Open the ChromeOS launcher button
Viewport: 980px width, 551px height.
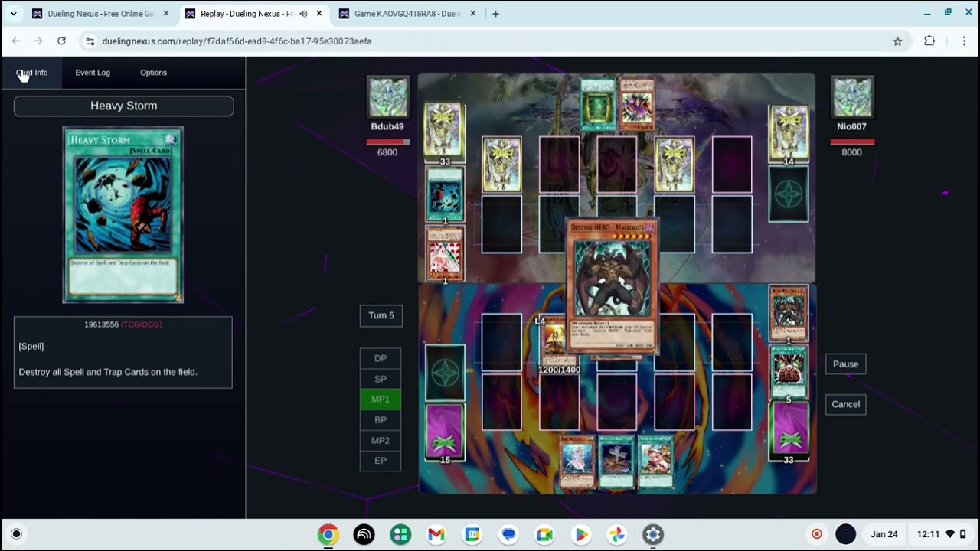click(16, 534)
